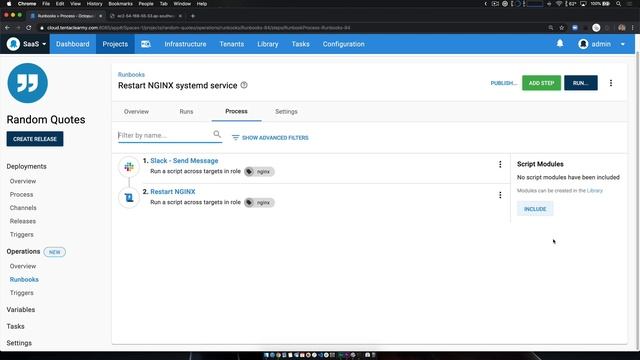Follow the Library link in Script Modules
Image resolution: width=640 pixels, height=360 pixels.
[595, 191]
